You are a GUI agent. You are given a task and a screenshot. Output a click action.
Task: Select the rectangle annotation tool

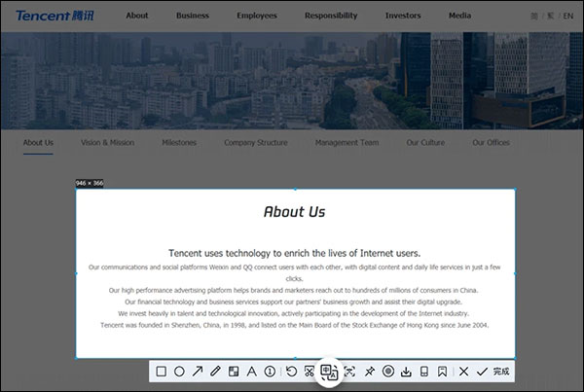(x=162, y=372)
